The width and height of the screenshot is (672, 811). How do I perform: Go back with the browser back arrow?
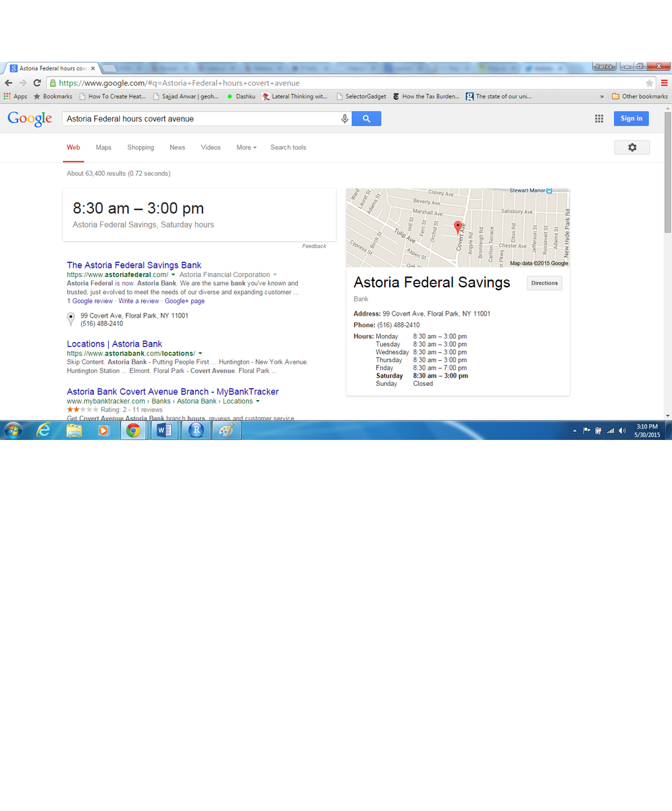8,82
